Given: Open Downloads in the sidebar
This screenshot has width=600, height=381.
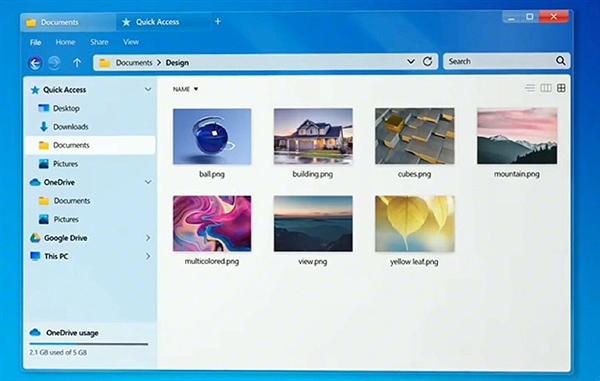Looking at the screenshot, I should click(x=90, y=127).
